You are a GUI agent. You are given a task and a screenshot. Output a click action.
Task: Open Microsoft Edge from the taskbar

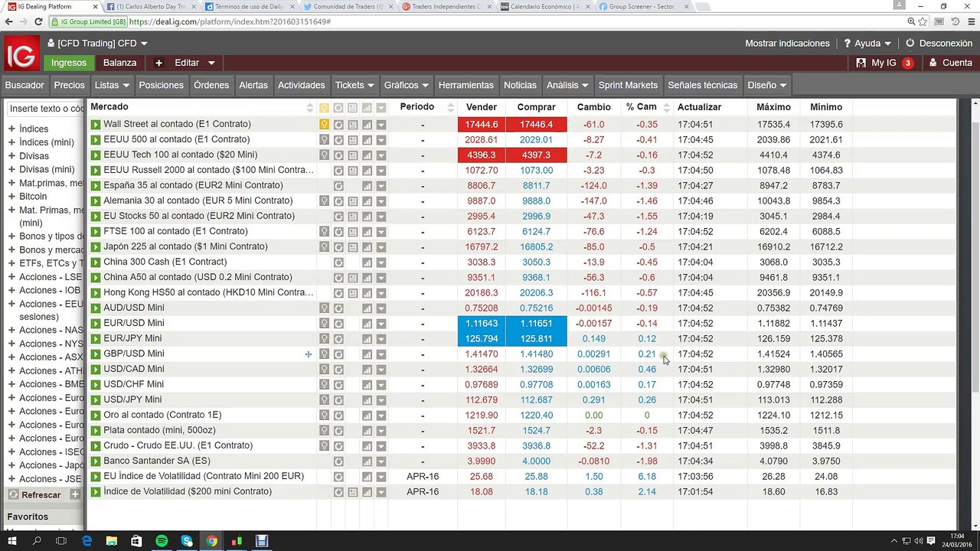click(87, 541)
